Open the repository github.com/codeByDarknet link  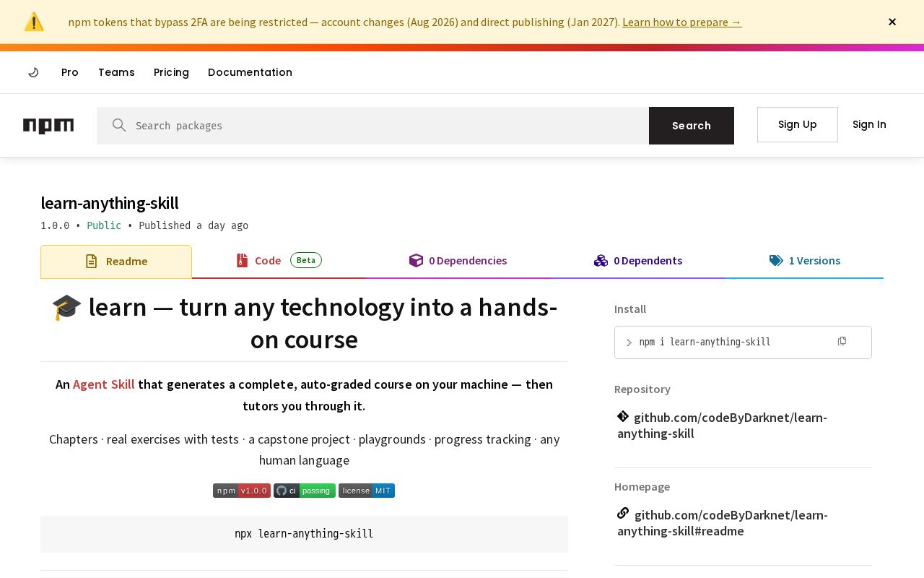pyautogui.click(x=722, y=425)
